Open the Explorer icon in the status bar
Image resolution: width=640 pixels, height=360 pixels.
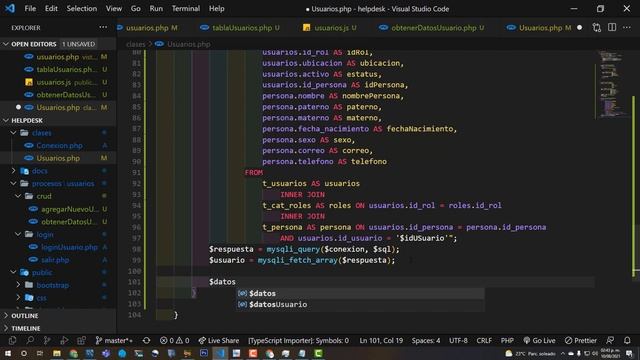pos(12,340)
